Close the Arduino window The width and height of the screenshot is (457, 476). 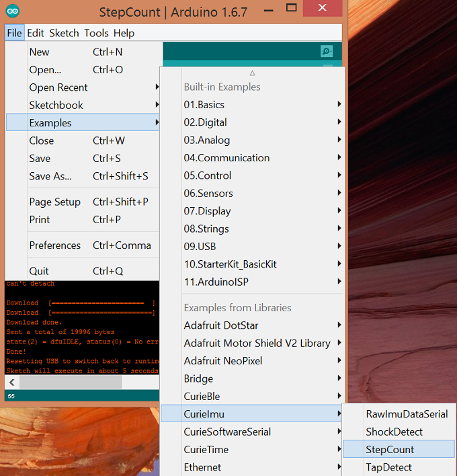click(323, 8)
